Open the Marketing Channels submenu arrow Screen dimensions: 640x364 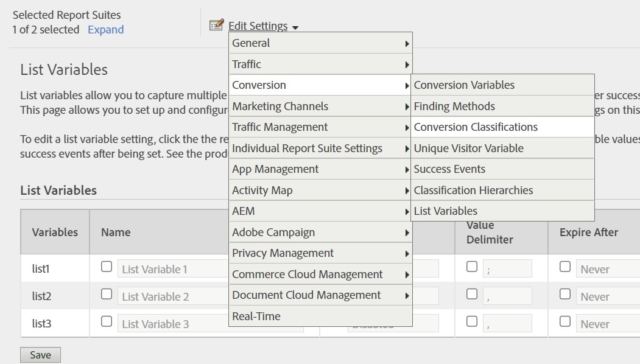[x=407, y=107]
